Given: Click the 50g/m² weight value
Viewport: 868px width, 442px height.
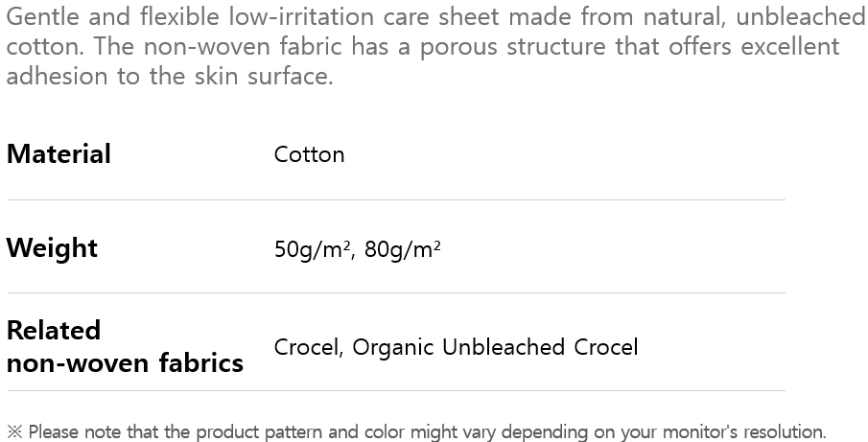Looking at the screenshot, I should click(x=313, y=249).
